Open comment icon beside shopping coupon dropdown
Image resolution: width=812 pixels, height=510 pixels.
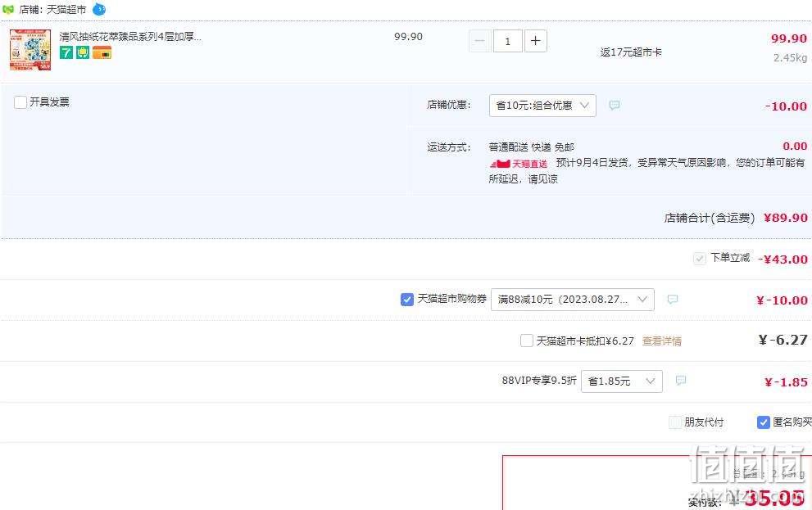point(672,300)
